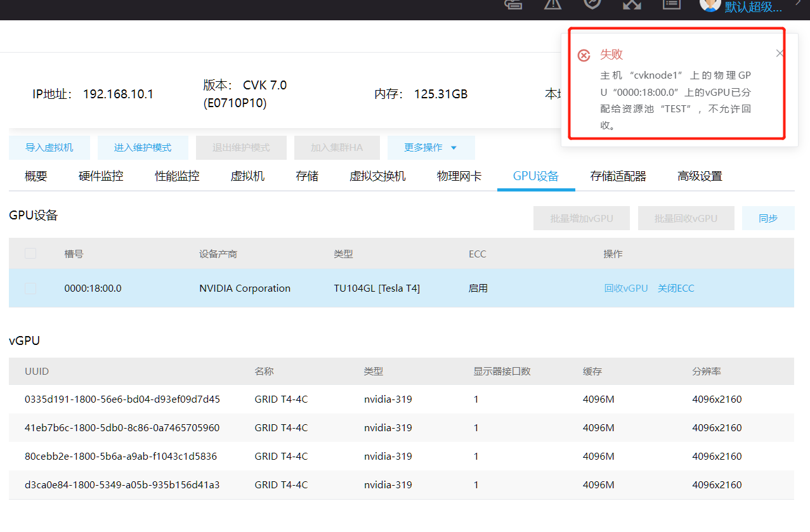Click the 回收vGPU link
The height and width of the screenshot is (532, 810).
coord(626,289)
